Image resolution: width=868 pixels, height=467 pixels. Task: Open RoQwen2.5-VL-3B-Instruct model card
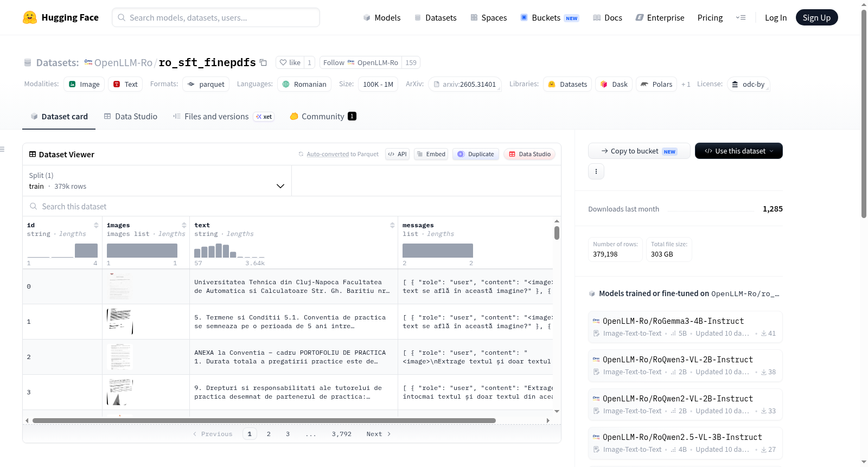coord(685,443)
